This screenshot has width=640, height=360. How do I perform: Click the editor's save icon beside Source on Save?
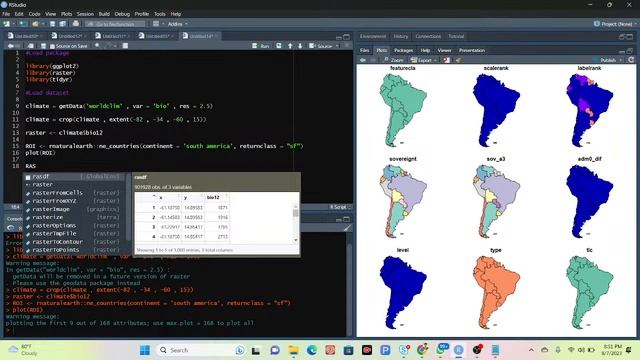[x=43, y=46]
